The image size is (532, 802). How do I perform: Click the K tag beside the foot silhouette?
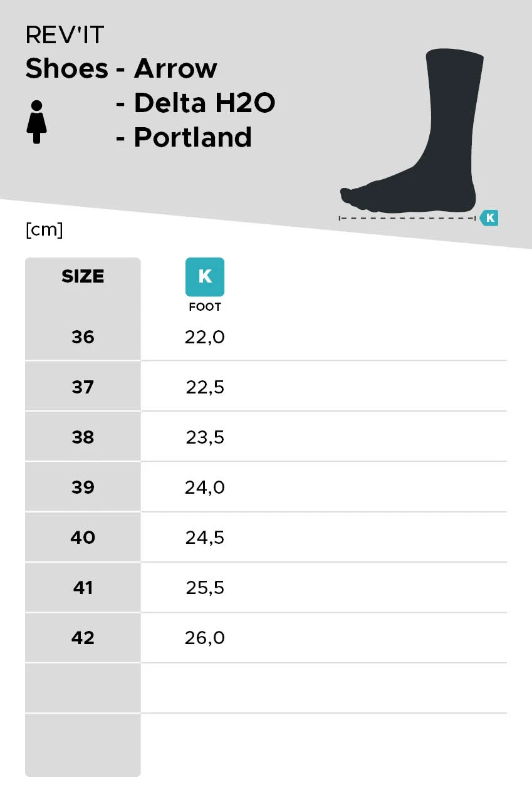click(489, 218)
